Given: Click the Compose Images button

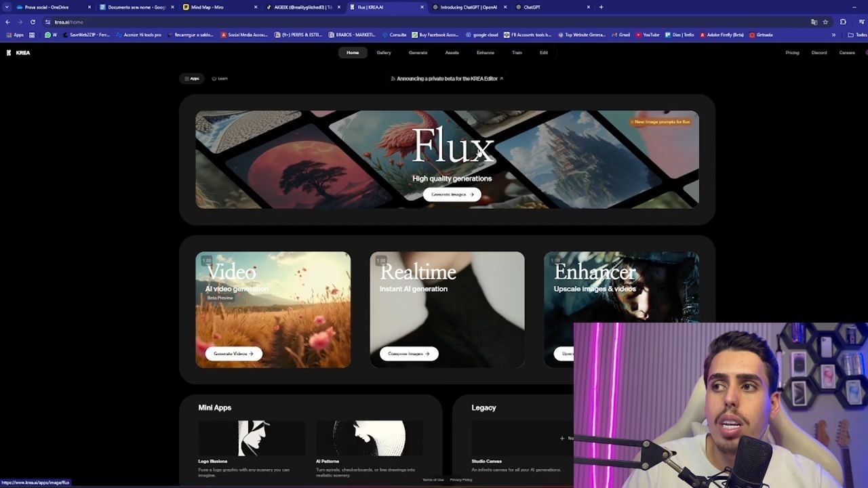Looking at the screenshot, I should click(409, 354).
